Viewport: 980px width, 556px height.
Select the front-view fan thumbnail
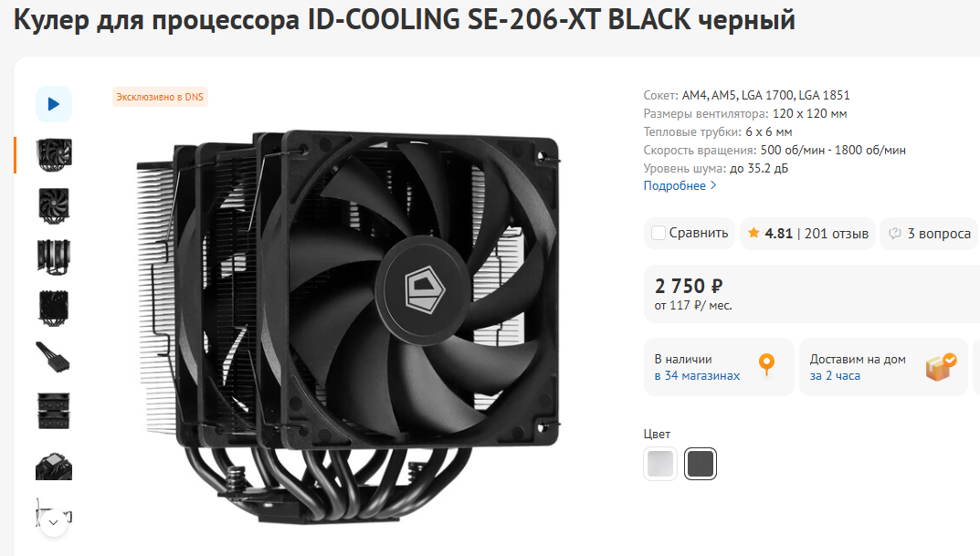point(54,205)
